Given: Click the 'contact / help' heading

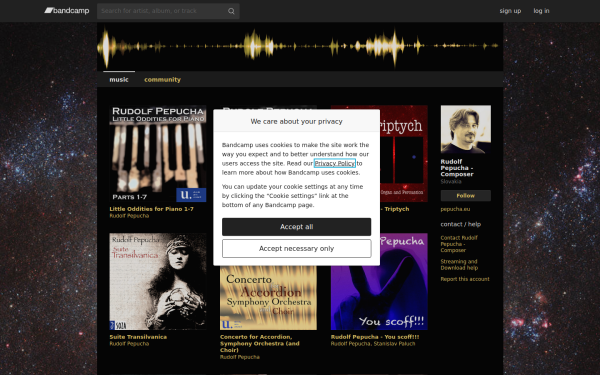Looking at the screenshot, I should coord(461,224).
